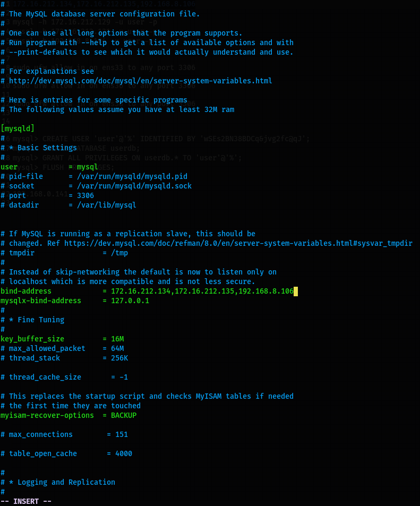This screenshot has width=420, height=506.
Task: Click the socket path /var/run/mysqld/mysqld.sock
Action: pos(134,186)
